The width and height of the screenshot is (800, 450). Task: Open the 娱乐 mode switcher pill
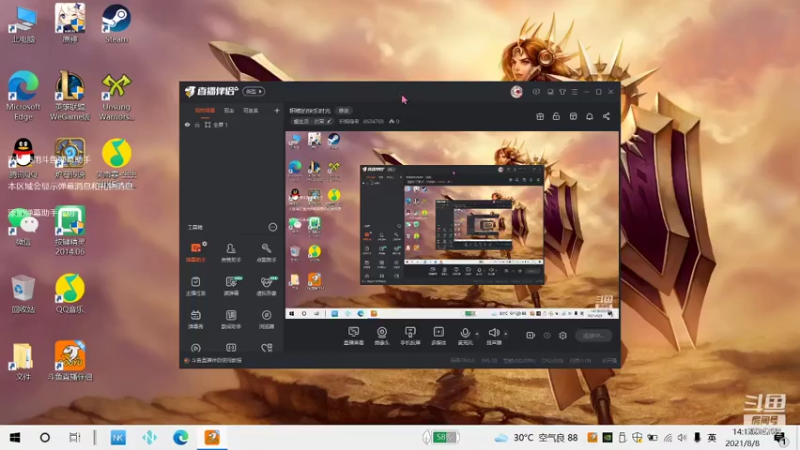(x=254, y=91)
